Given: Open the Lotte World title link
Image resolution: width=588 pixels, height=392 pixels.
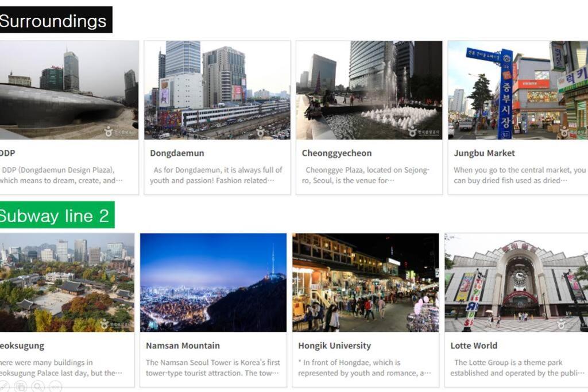Looking at the screenshot, I should point(474,346).
